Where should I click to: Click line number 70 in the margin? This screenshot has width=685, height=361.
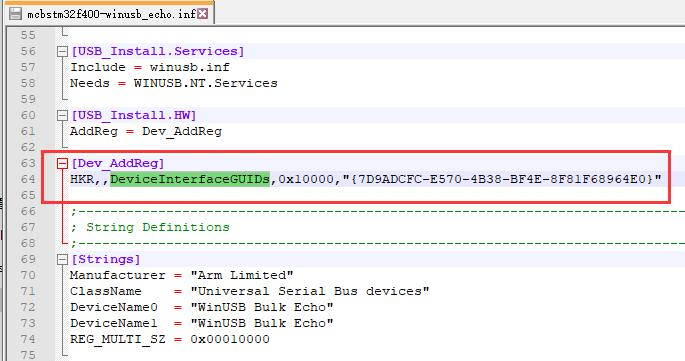(28, 275)
